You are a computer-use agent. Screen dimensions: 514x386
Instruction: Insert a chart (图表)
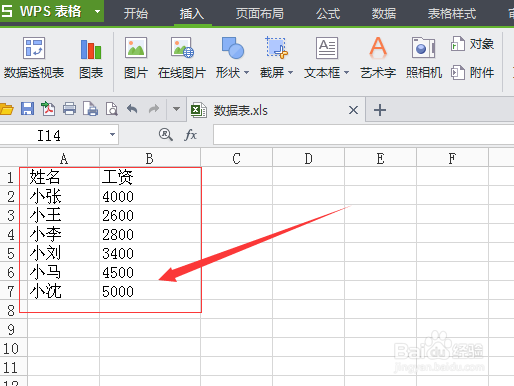91,58
